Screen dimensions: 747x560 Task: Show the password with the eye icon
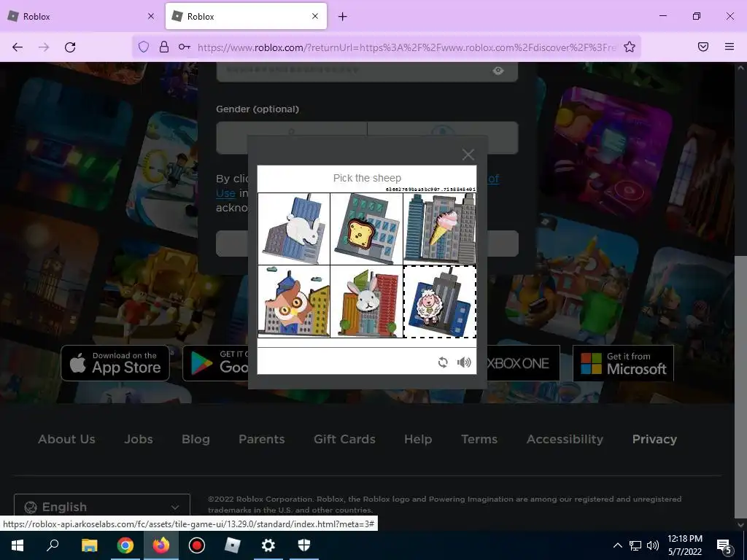coord(498,71)
